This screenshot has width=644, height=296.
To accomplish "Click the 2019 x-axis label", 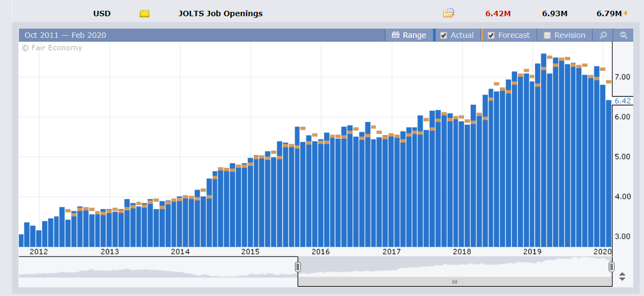I will 532,252.
